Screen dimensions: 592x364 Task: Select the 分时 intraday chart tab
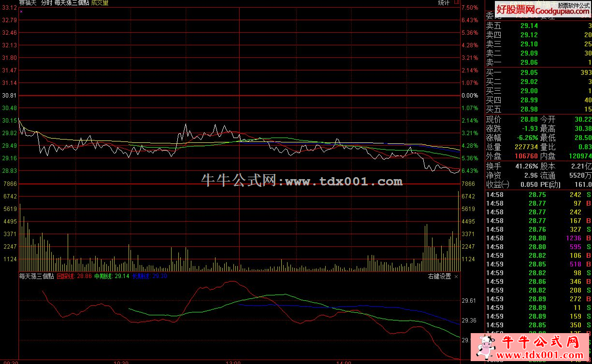[46, 3]
